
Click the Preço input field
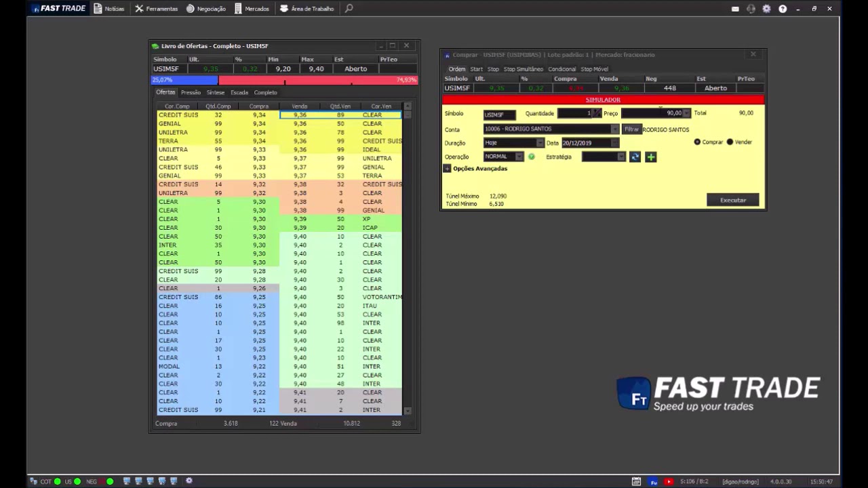[x=652, y=114]
